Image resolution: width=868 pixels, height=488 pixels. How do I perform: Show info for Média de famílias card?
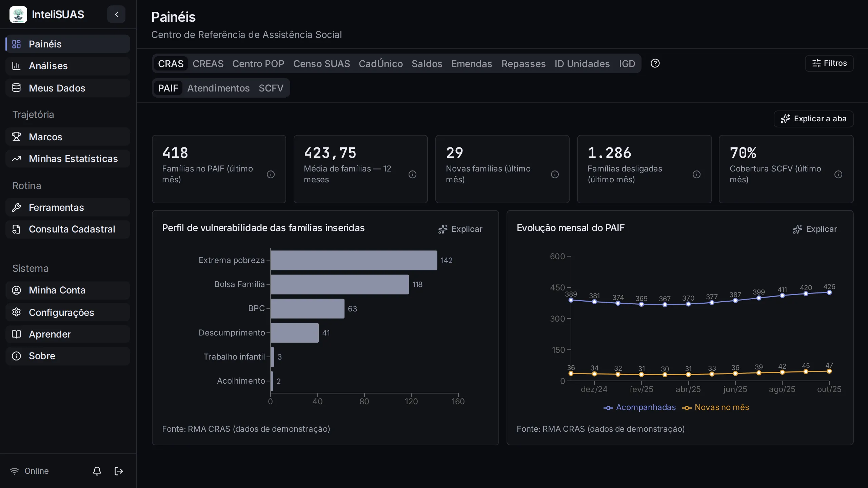tap(412, 174)
